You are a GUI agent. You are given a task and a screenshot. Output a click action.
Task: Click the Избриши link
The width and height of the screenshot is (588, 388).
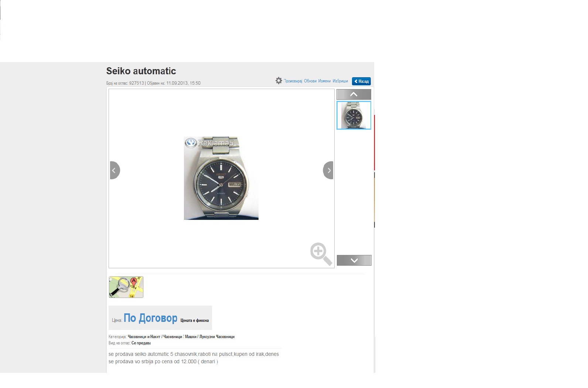click(x=340, y=81)
